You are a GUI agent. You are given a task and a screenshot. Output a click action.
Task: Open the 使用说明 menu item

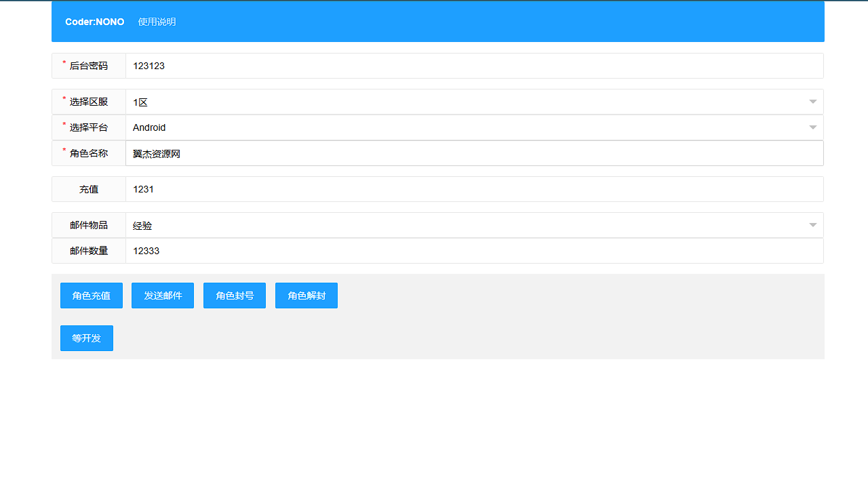click(157, 22)
